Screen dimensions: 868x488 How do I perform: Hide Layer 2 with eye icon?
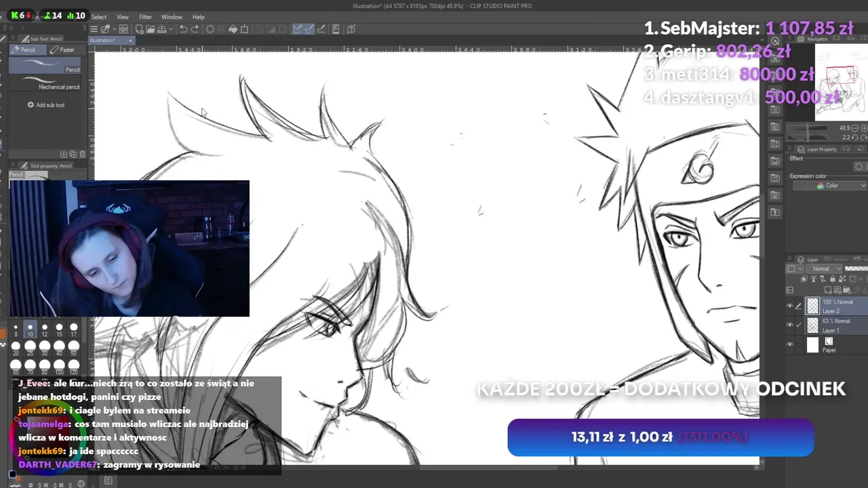(790, 306)
